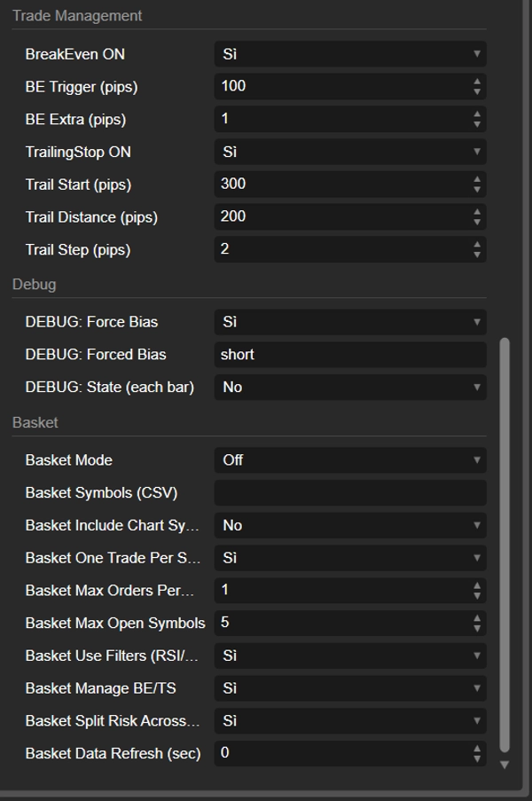Open Basket Split Risk Across dropdown
Viewport: 532px width, 801px height.
[x=350, y=721]
